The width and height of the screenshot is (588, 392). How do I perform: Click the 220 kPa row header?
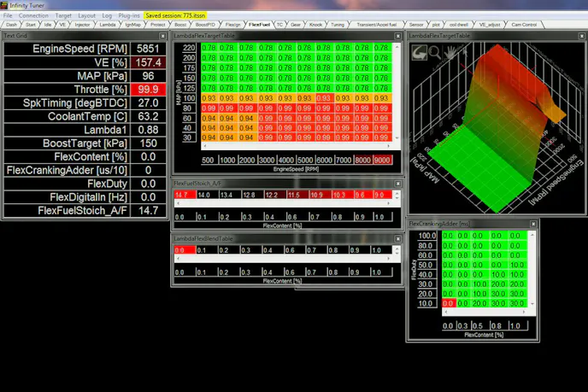(x=187, y=48)
